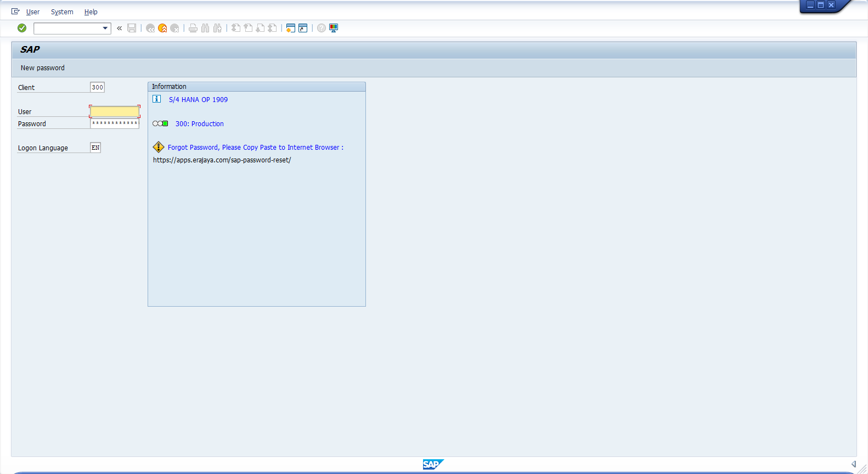Open the Customize Local Layout monitor icon
The image size is (868, 474).
click(x=334, y=28)
